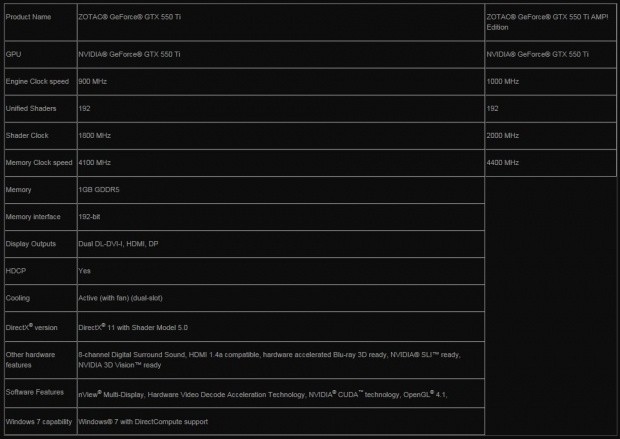Click the Software Features row label
The width and height of the screenshot is (620, 439).
35,392
